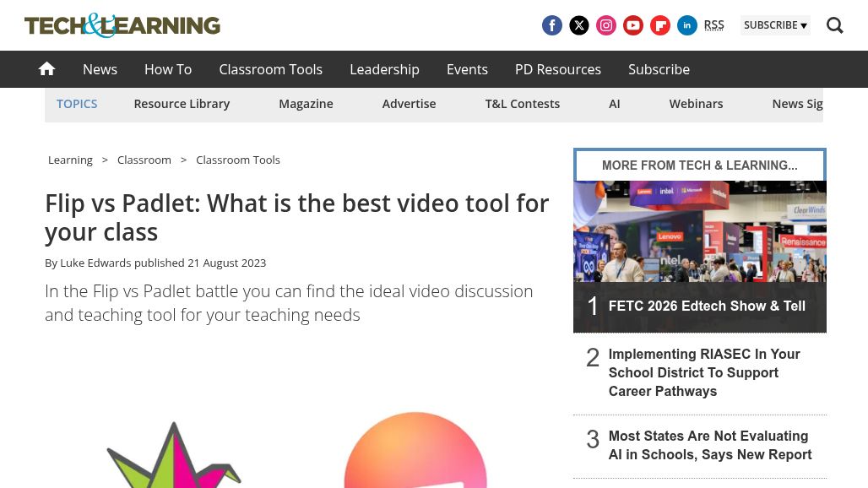Open the Classroom Tools breadcrumb
Viewport: 868px width, 488px height.
coord(237,160)
